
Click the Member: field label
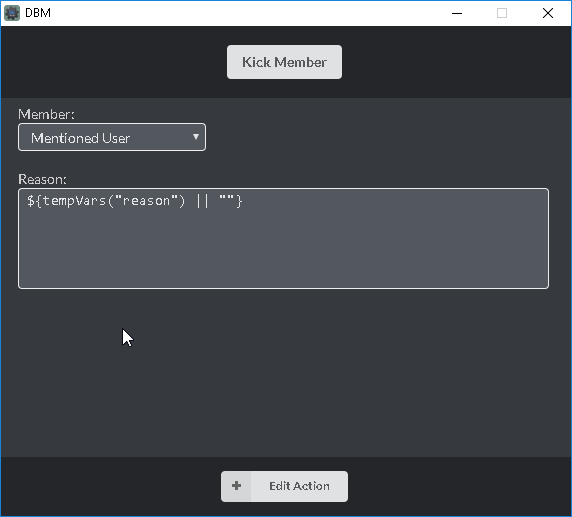click(46, 115)
